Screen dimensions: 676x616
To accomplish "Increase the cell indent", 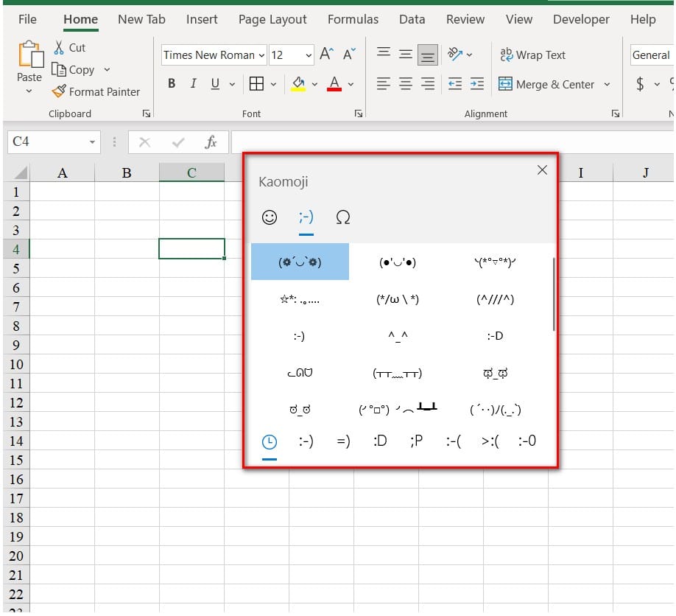I will (x=477, y=83).
